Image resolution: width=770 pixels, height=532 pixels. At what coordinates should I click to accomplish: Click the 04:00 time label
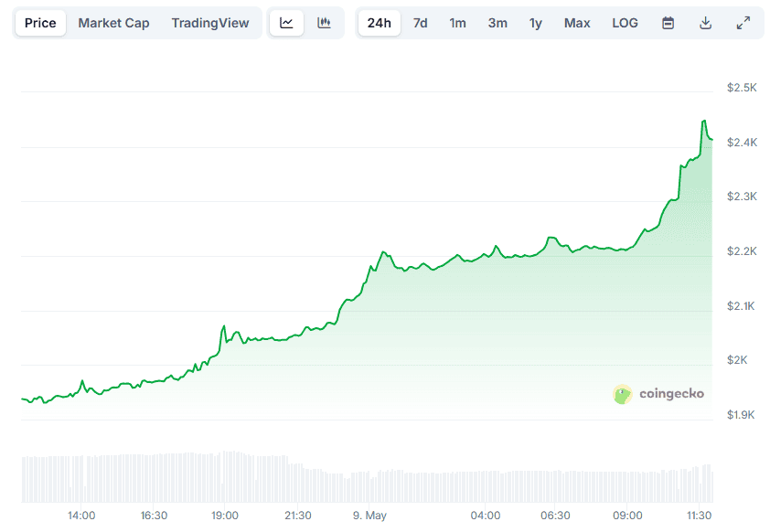click(x=486, y=516)
